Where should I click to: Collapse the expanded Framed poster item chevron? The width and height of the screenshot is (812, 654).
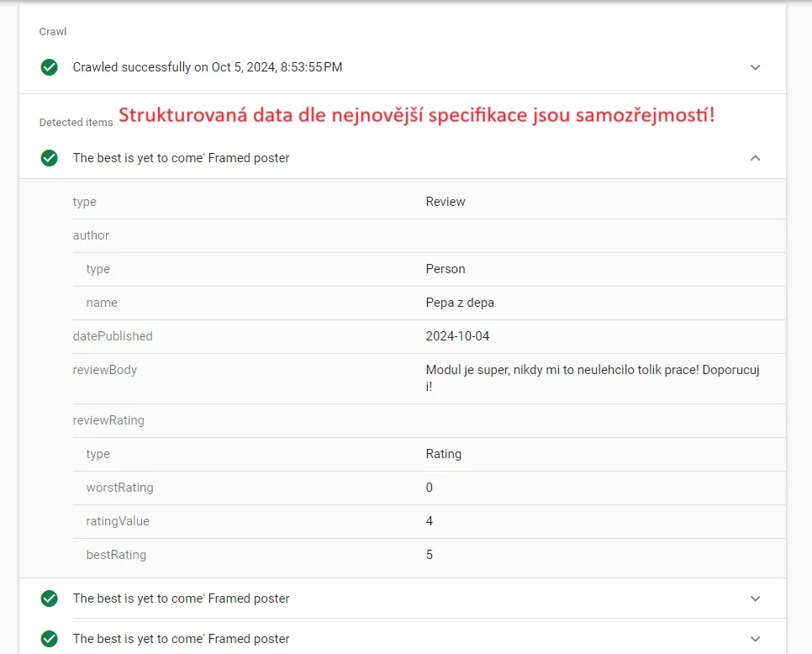click(x=755, y=158)
